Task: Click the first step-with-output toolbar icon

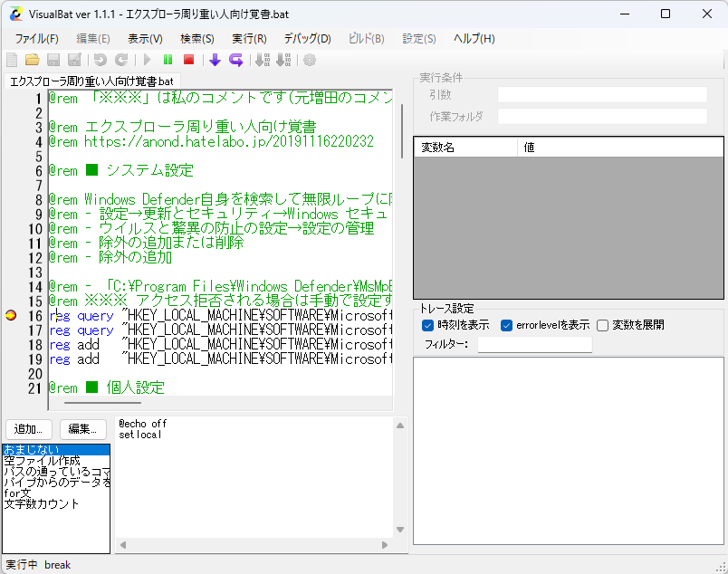Action: tap(262, 61)
